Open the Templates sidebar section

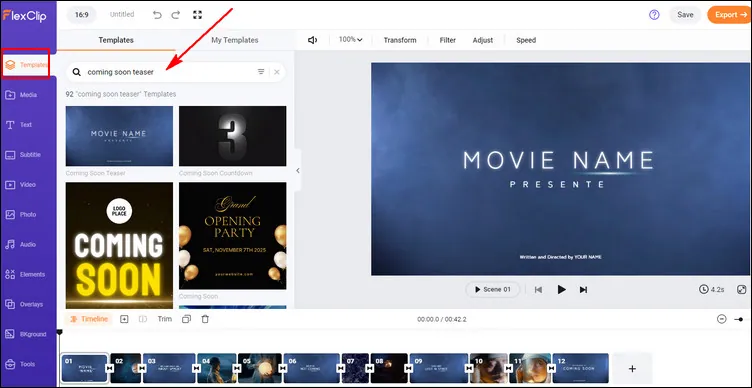[26, 65]
